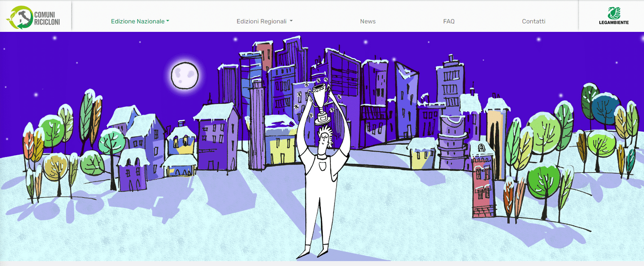
Task: Open the Edizioni Regionali menu
Action: [261, 21]
